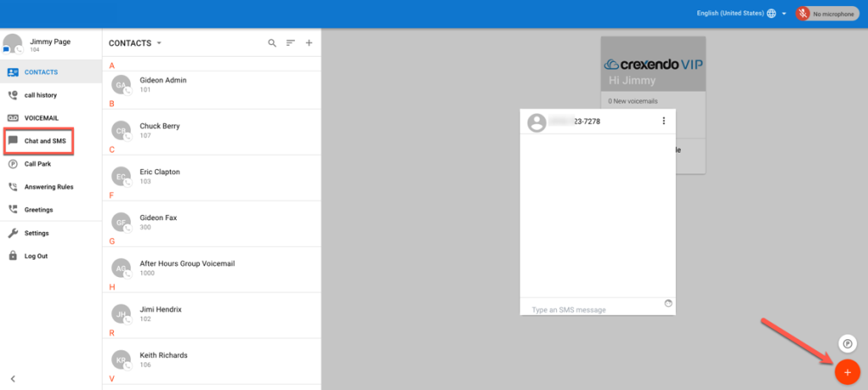Screen dimensions: 868x390
Task: Open the contacts sort options icon
Action: tap(290, 43)
